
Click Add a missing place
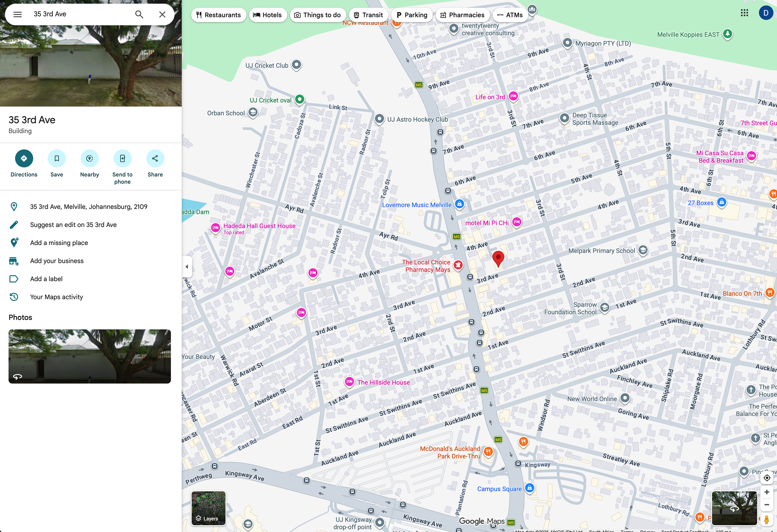point(59,243)
